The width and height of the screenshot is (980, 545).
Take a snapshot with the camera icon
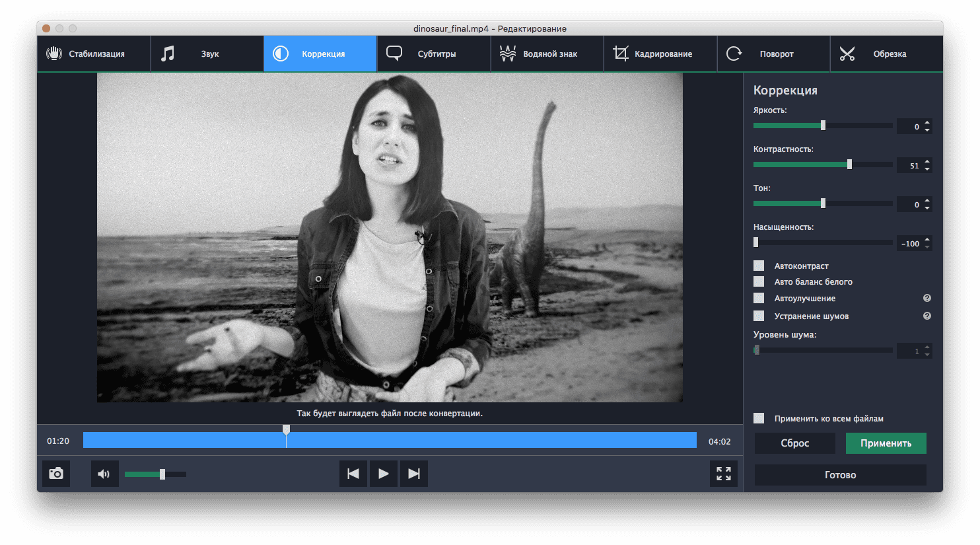pyautogui.click(x=56, y=474)
